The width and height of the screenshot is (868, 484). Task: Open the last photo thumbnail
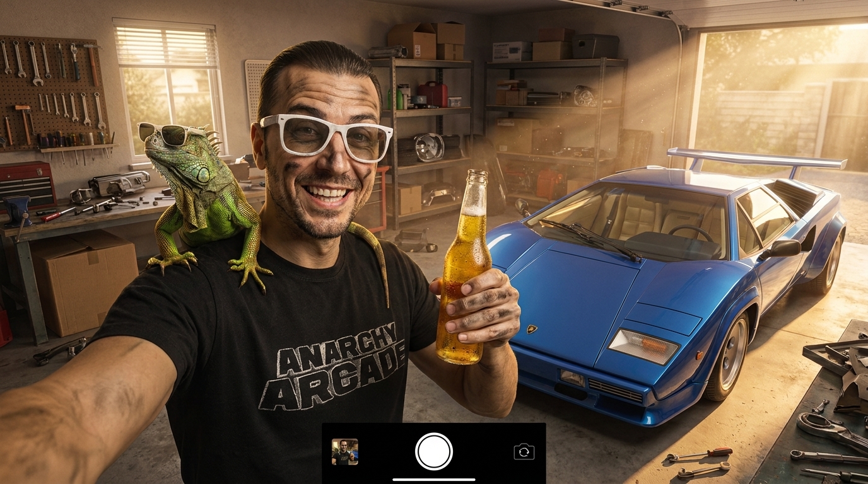tap(345, 452)
